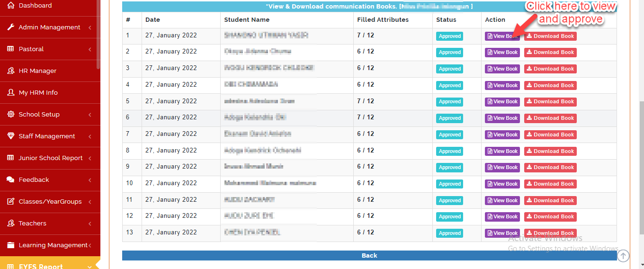Click View Book for row 3
The width and height of the screenshot is (644, 269).
pyautogui.click(x=502, y=69)
